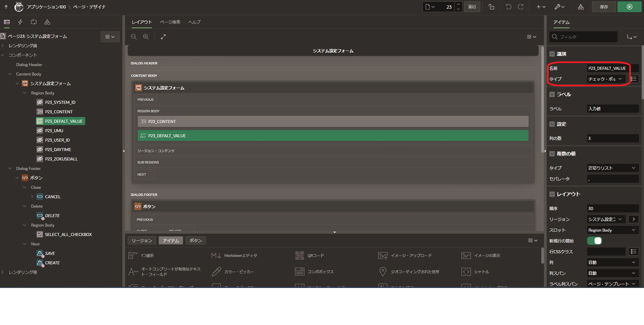Run the page with play button
The width and height of the screenshot is (644, 325).
630,7
